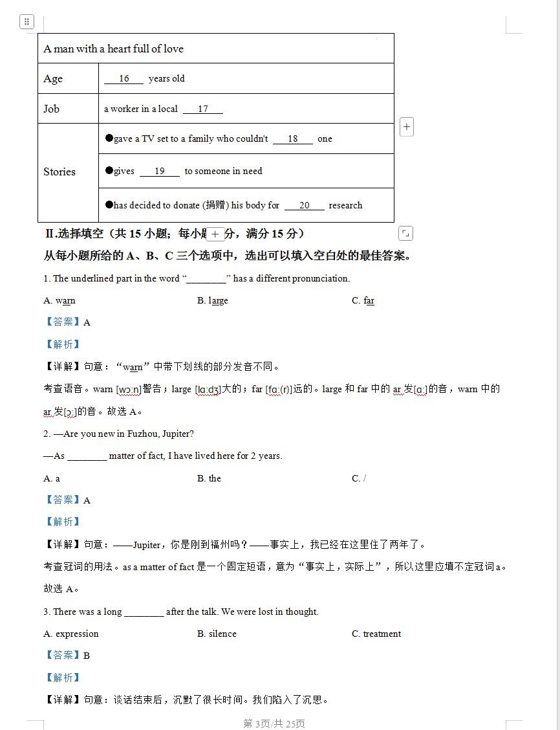The width and height of the screenshot is (560, 730).
Task: Click option "C. /"
Action: click(x=359, y=479)
